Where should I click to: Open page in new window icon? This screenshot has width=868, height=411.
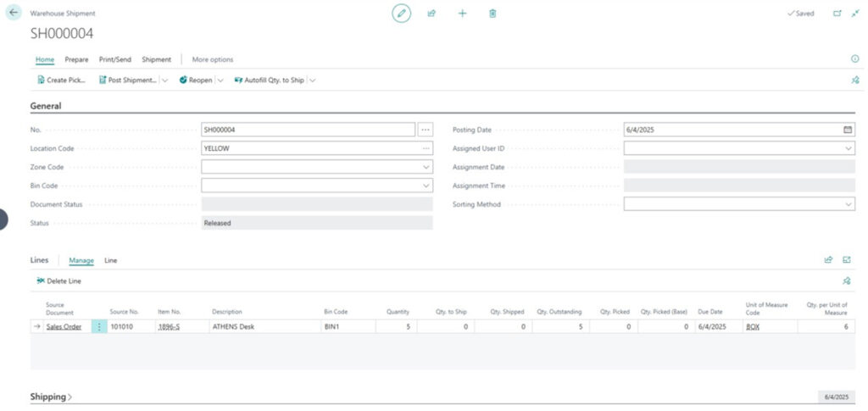click(837, 14)
